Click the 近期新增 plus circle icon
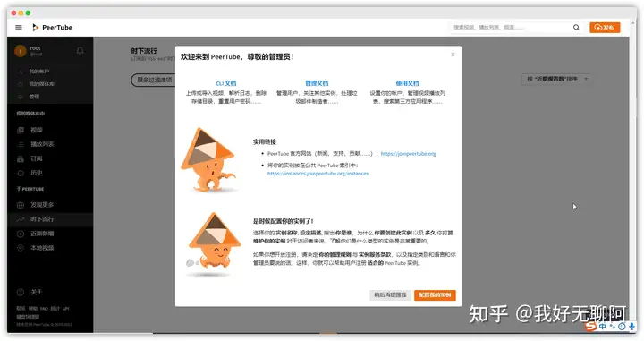The image size is (644, 341). coord(20,234)
